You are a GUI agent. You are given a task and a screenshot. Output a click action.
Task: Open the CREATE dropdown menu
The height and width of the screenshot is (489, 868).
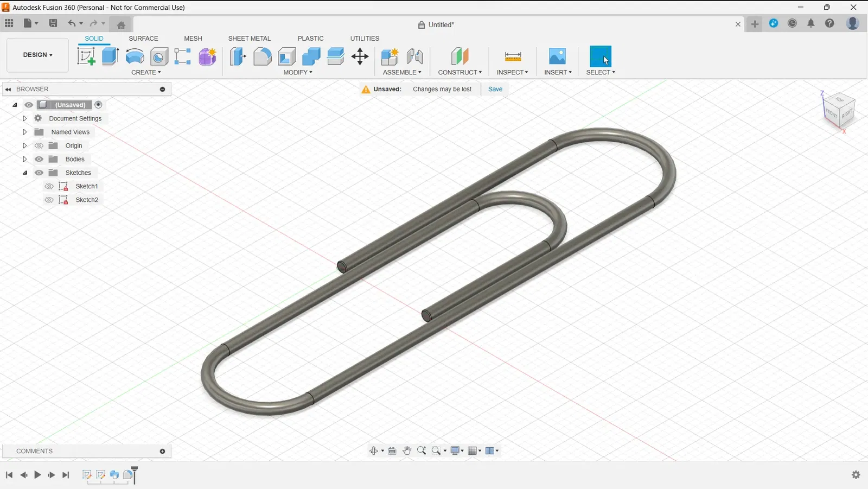[x=146, y=72]
